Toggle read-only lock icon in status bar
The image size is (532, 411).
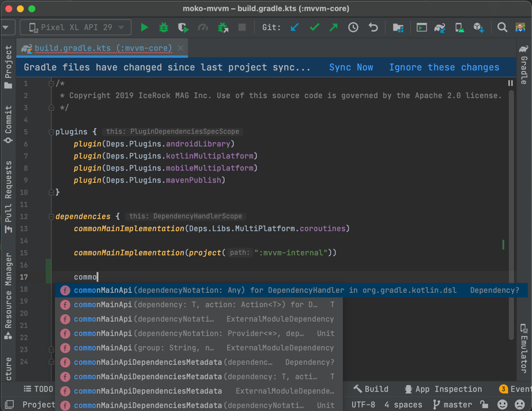click(484, 405)
